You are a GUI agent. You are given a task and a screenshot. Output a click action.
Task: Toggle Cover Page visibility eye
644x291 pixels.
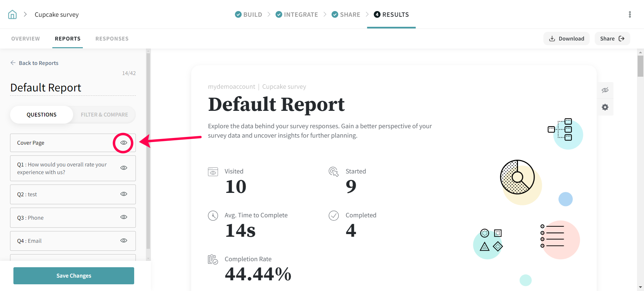pyautogui.click(x=124, y=143)
